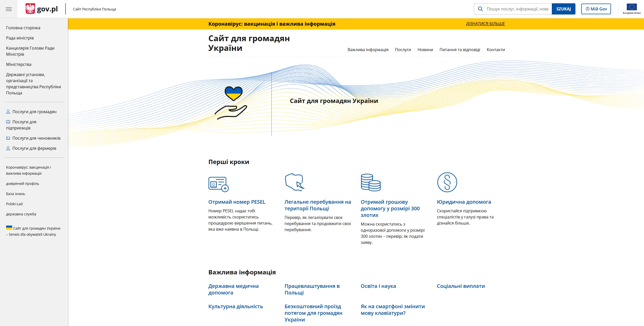Image resolution: width=644 pixels, height=326 pixels.
Task: Click the laptop icon next to Послуги для чиновників
Action: pyautogui.click(x=8, y=138)
